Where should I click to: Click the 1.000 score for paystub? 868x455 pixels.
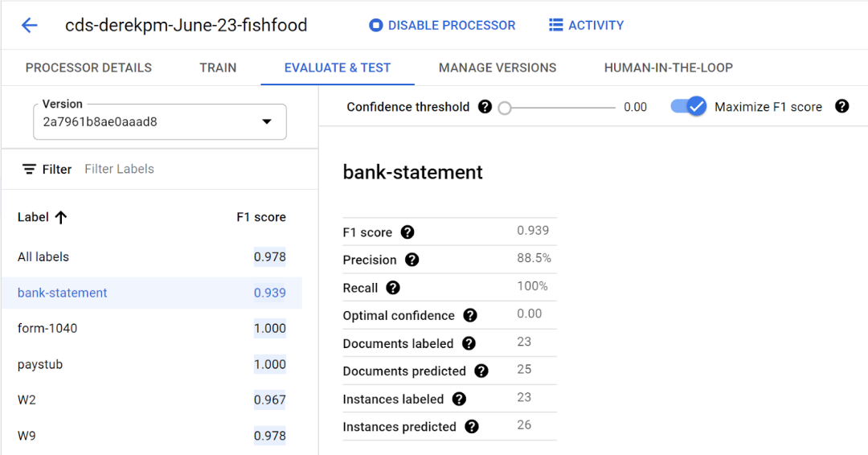[x=269, y=364]
